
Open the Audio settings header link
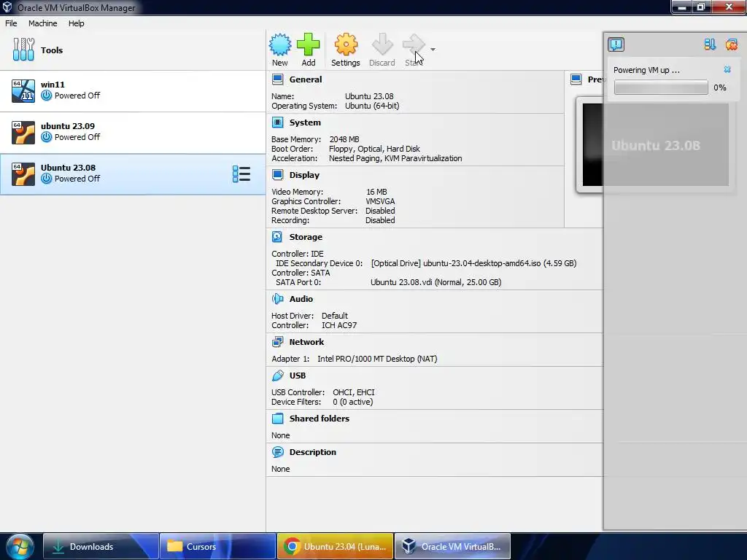(301, 298)
